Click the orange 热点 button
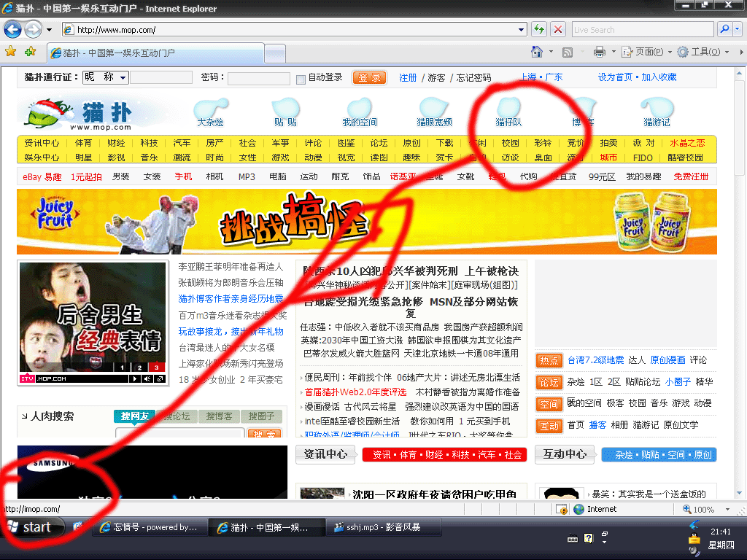The image size is (747, 560). [549, 360]
